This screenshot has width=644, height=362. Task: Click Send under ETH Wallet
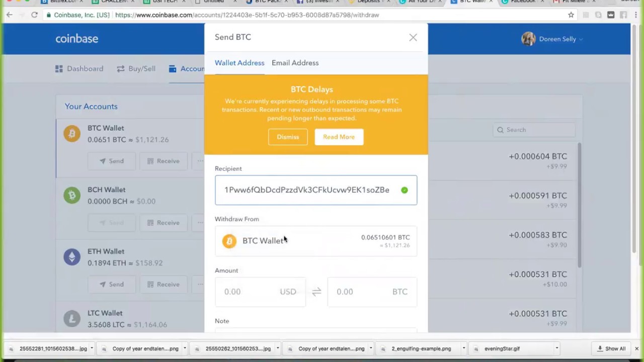tap(112, 284)
